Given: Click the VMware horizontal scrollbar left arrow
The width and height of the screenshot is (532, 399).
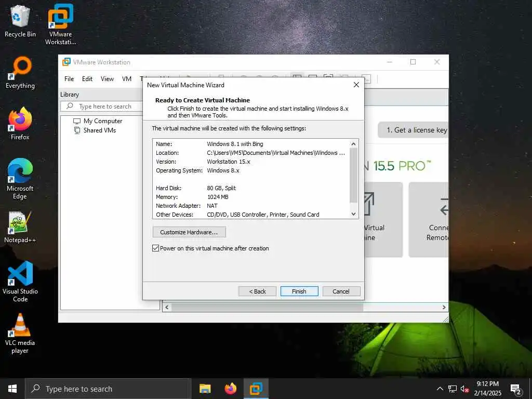Looking at the screenshot, I should 167,308.
